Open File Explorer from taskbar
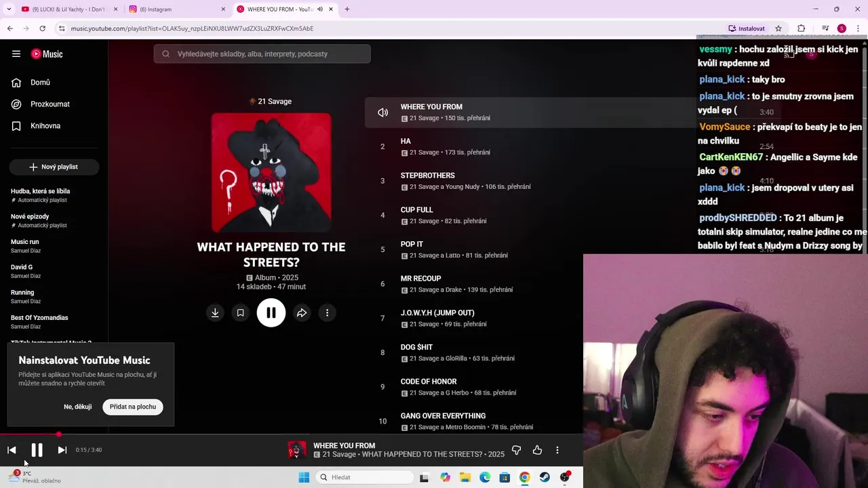 tap(465, 477)
